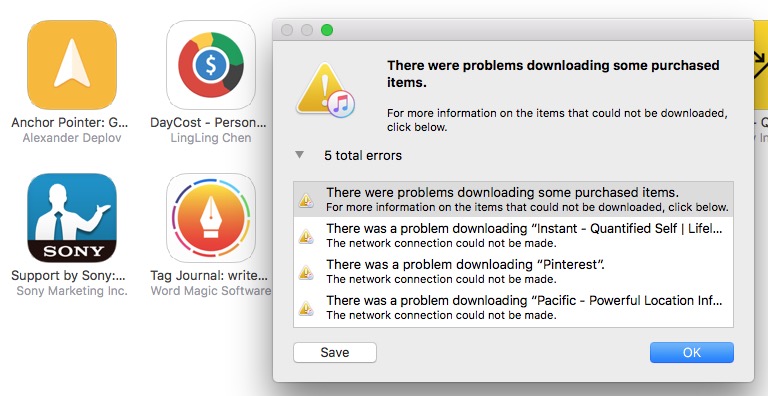Click warning icon beside Pacific error row
This screenshot has height=396, width=768.
(x=306, y=308)
